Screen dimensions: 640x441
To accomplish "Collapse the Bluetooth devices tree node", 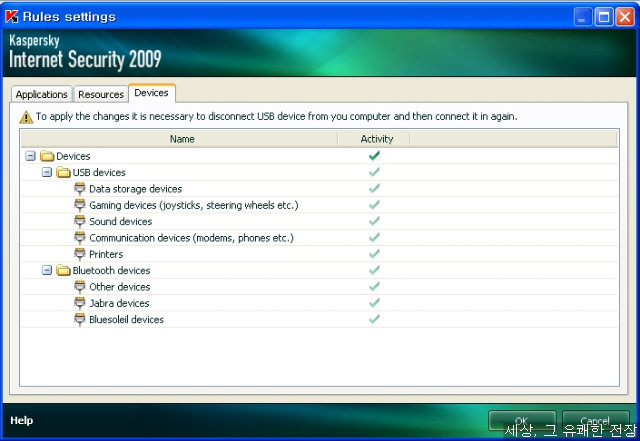I will pos(47,270).
